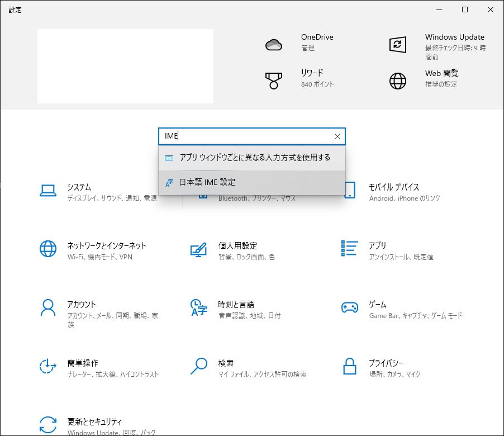Click アンインストール、既定値 description
The image size is (504, 436).
pos(401,257)
